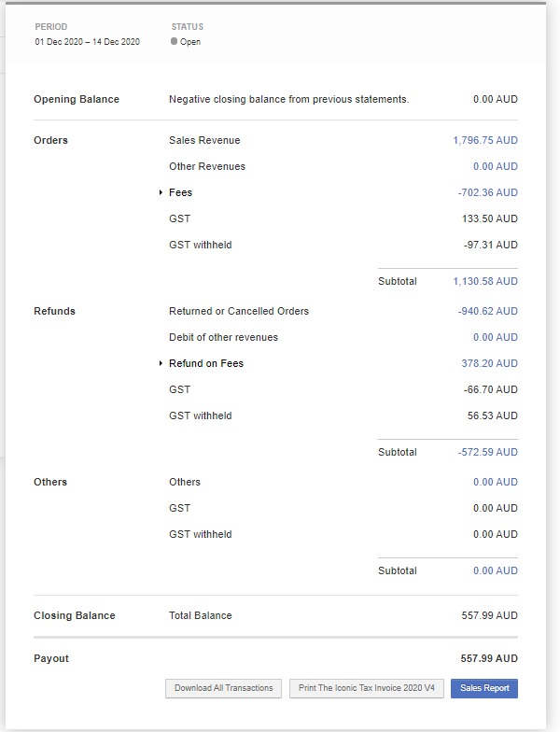The height and width of the screenshot is (732, 560).
Task: Open the Others section subtotal amount
Action: coord(495,570)
